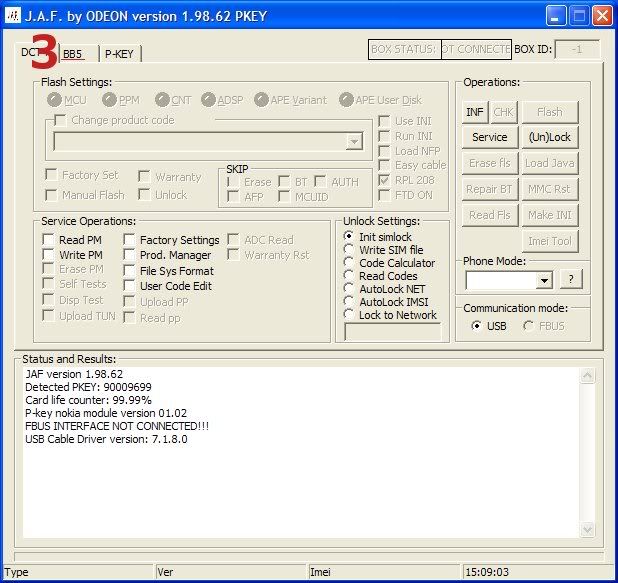Close the JAF window
This screenshot has width=618, height=583.
603,16
